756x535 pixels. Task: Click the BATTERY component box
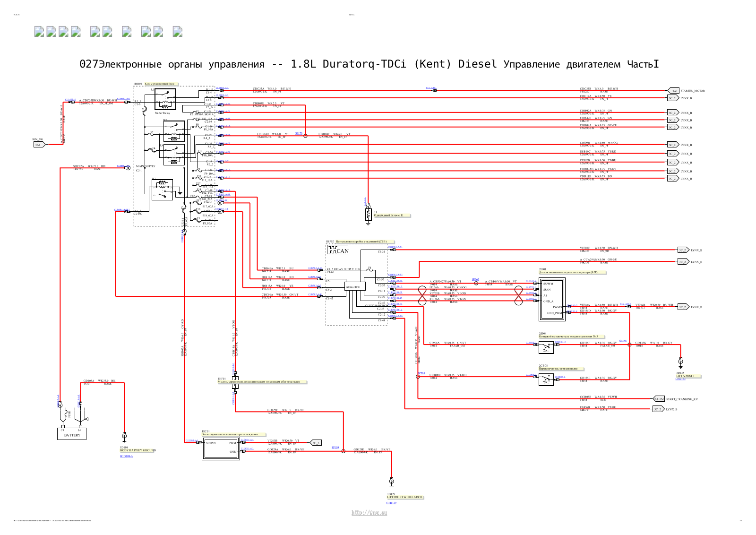(x=72, y=434)
